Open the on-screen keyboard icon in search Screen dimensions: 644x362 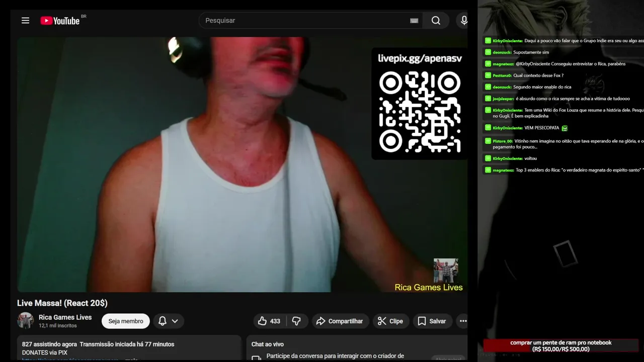[x=414, y=21]
